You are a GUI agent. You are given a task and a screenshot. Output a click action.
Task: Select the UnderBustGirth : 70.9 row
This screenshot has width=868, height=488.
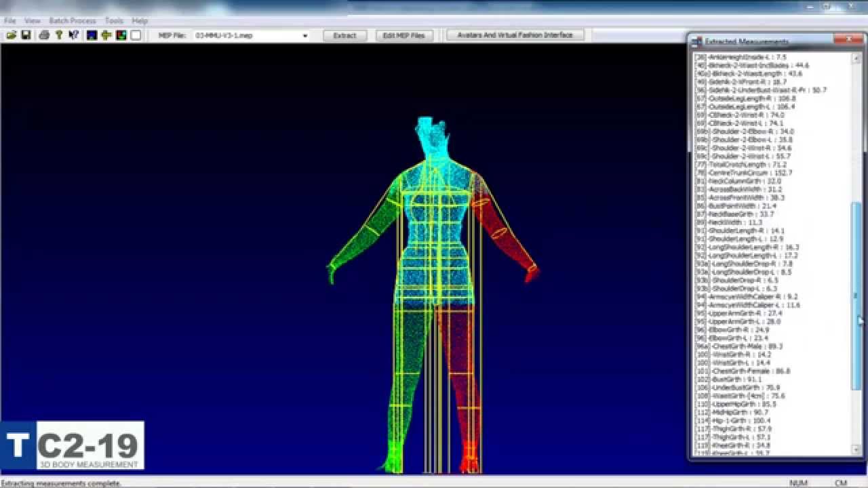pos(738,388)
